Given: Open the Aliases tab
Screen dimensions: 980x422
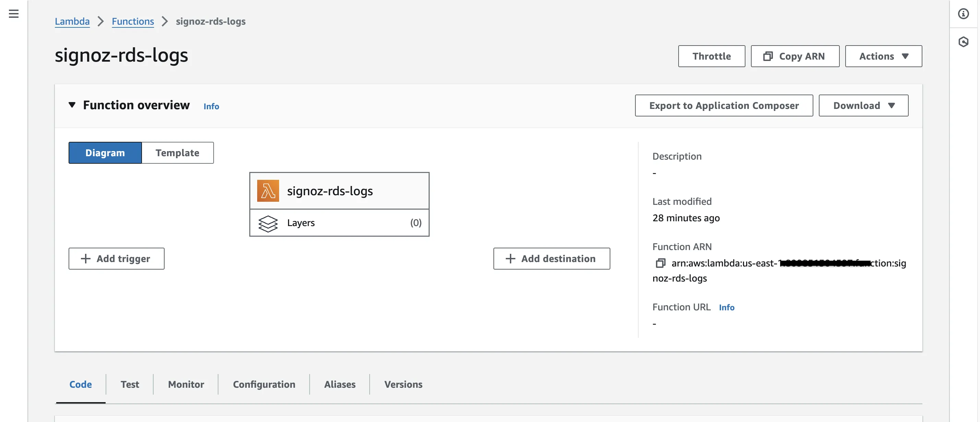Looking at the screenshot, I should point(340,384).
